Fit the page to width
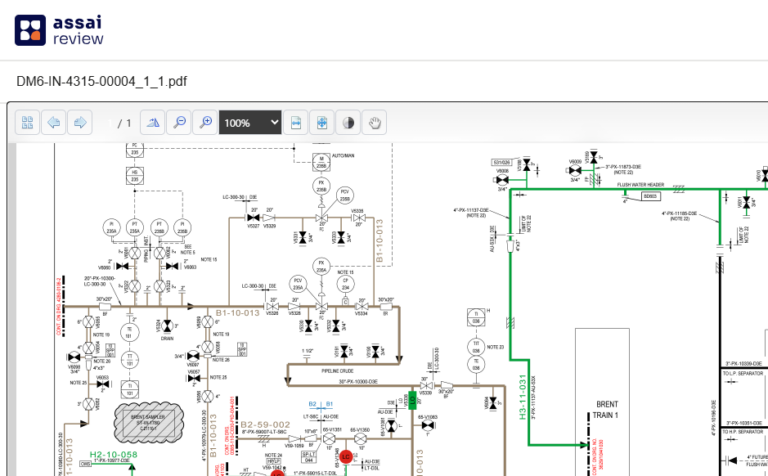This screenshot has height=476, width=768. [x=296, y=123]
